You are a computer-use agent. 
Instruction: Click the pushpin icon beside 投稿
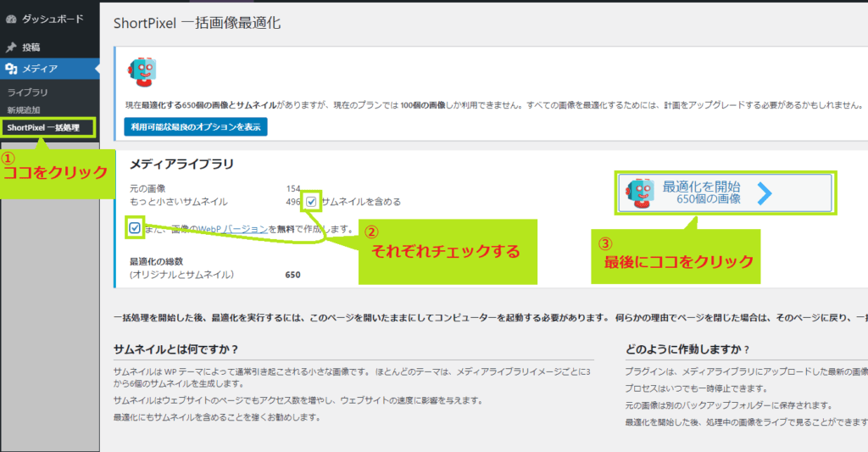(11, 47)
